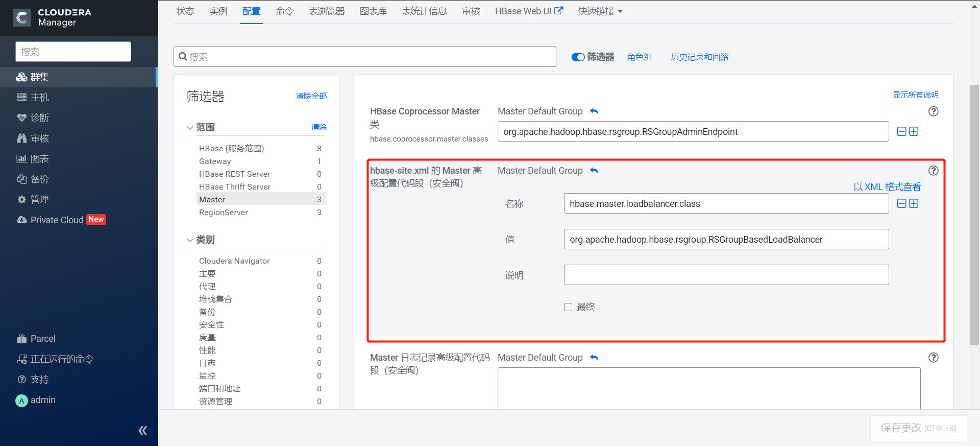980x446 pixels.
Task: Add new property after hbase.master.loadbalancer.class
Action: point(914,203)
